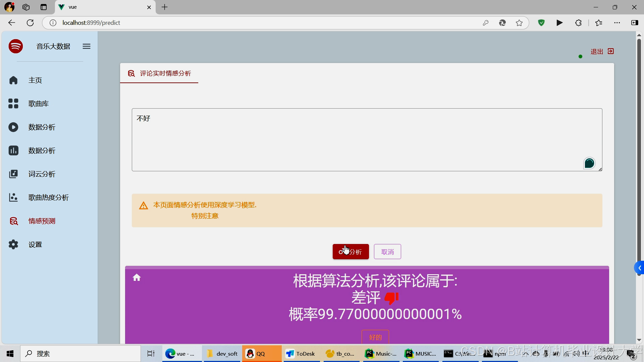Click the home icon in sidebar
Viewport: 644px width, 362px height.
[x=13, y=80]
